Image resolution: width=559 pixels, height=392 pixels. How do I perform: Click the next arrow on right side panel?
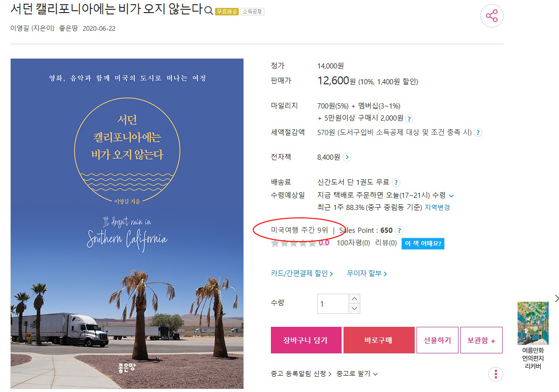click(x=556, y=298)
